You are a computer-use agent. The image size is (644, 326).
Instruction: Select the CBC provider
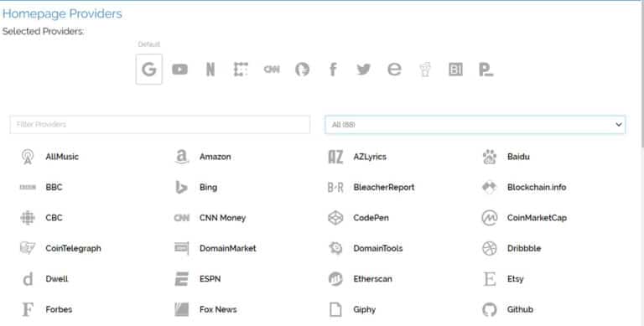41,218
